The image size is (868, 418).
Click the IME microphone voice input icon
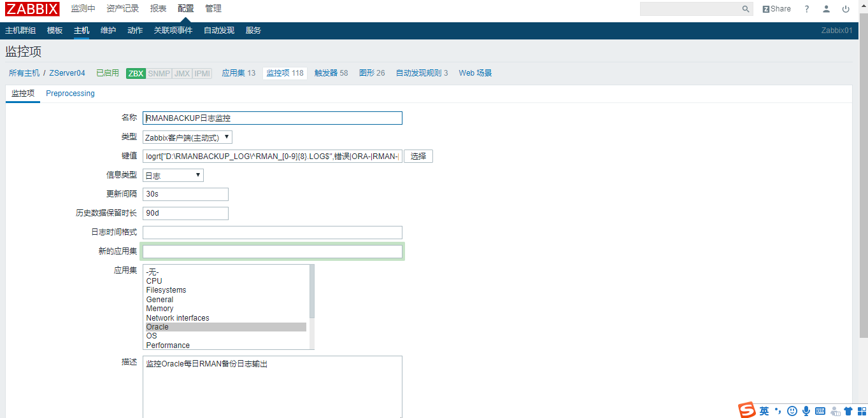(x=806, y=411)
